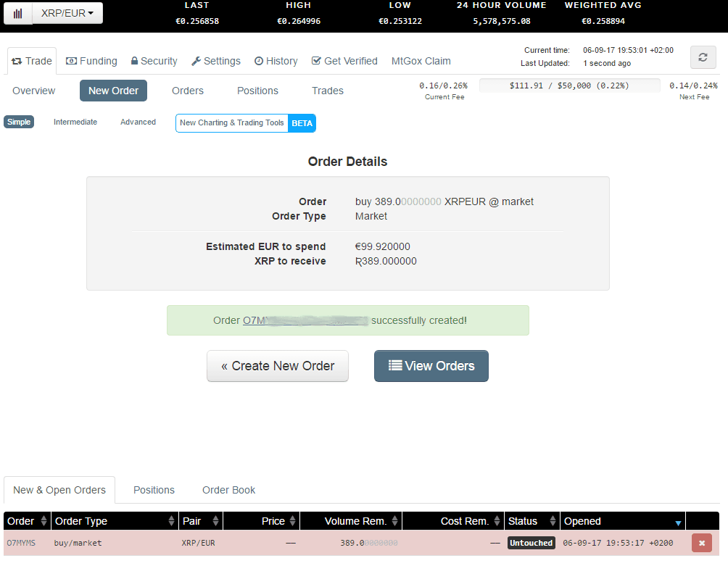This screenshot has width=728, height=566.
Task: Click the View Orders button
Action: pos(431,366)
